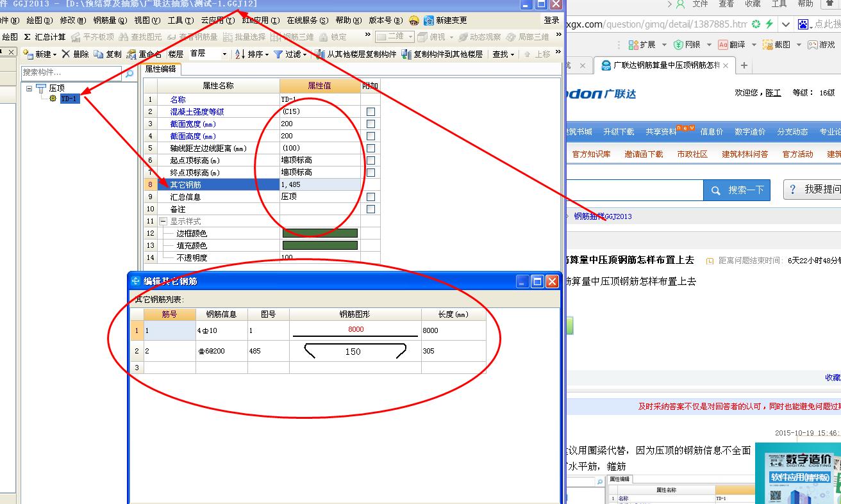The height and width of the screenshot is (504, 841).
Task: Open the 修改 menu
Action: (72, 20)
